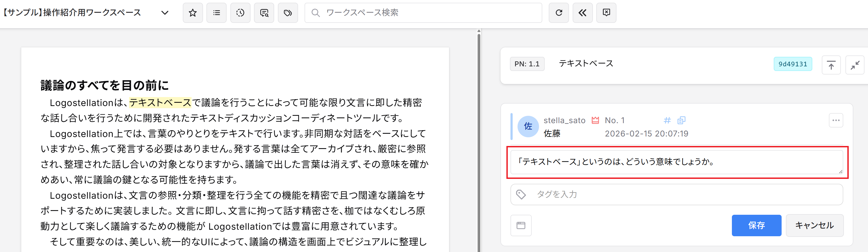Click the timestamp 2026-02-15 20:07:19
Screen dimensions: 868x252
tap(646, 134)
